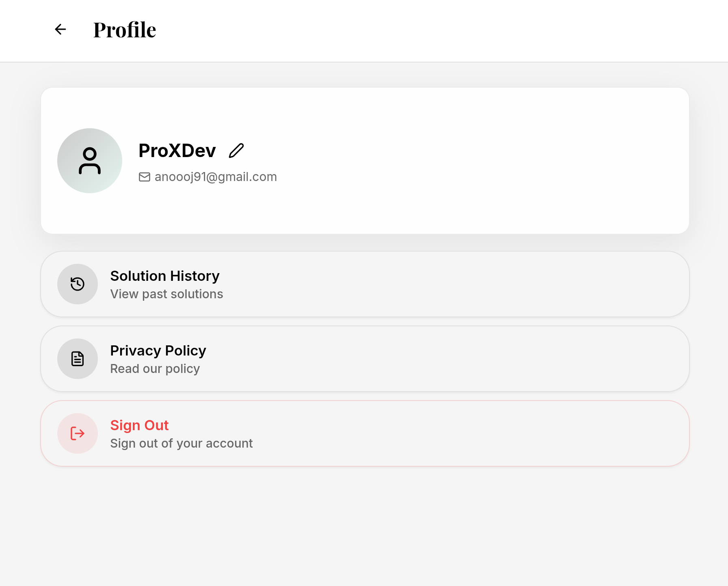Click the ProXDev username text
This screenshot has height=586, width=728.
[x=177, y=151]
